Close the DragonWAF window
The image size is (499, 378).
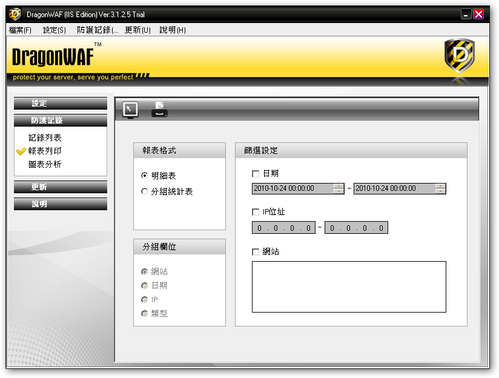pyautogui.click(x=478, y=14)
